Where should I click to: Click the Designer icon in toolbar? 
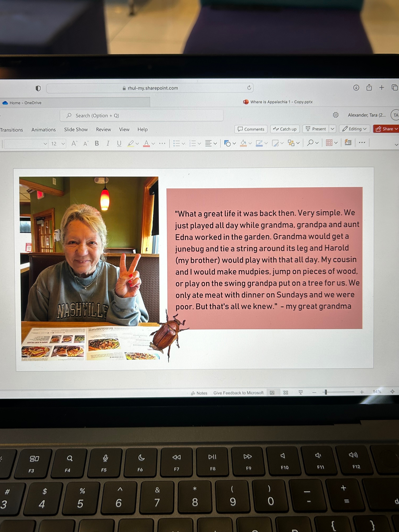pyautogui.click(x=348, y=143)
